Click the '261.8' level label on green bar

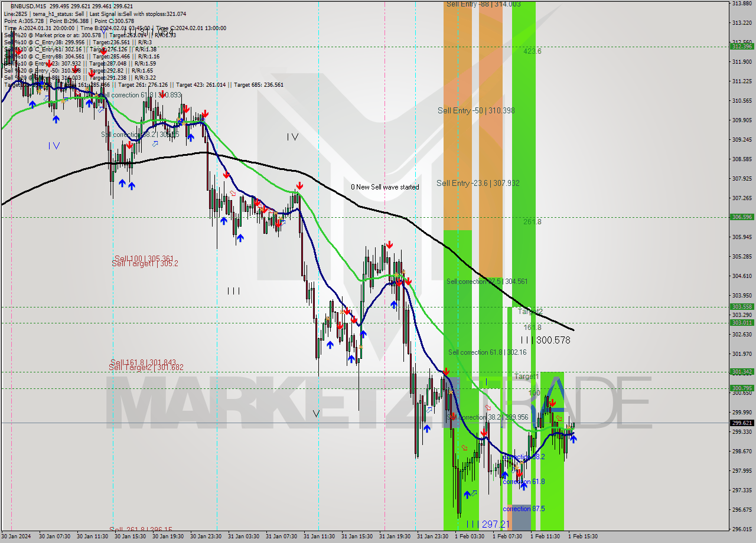coord(532,221)
